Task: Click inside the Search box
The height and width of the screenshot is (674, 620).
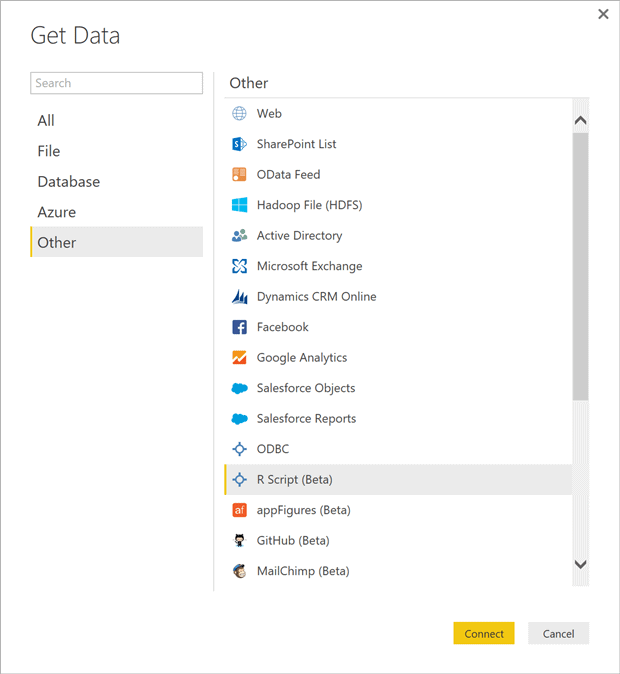Action: pyautogui.click(x=117, y=83)
